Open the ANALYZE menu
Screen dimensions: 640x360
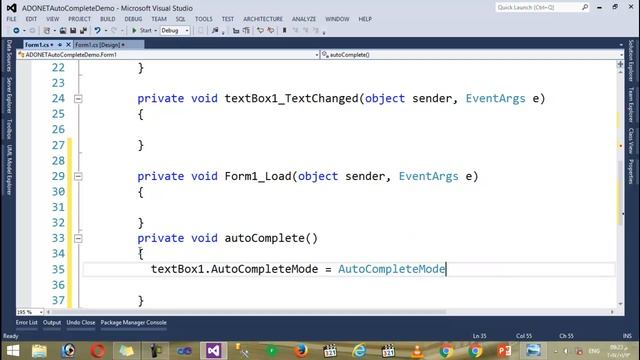pos(304,19)
